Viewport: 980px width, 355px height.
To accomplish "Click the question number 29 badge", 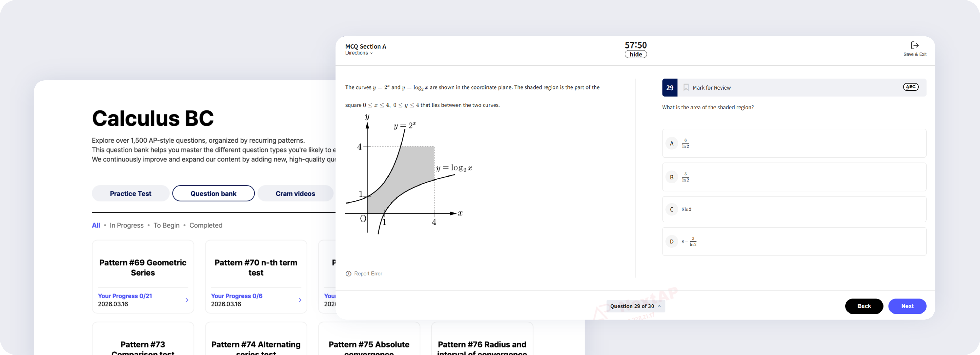I will pyautogui.click(x=669, y=88).
